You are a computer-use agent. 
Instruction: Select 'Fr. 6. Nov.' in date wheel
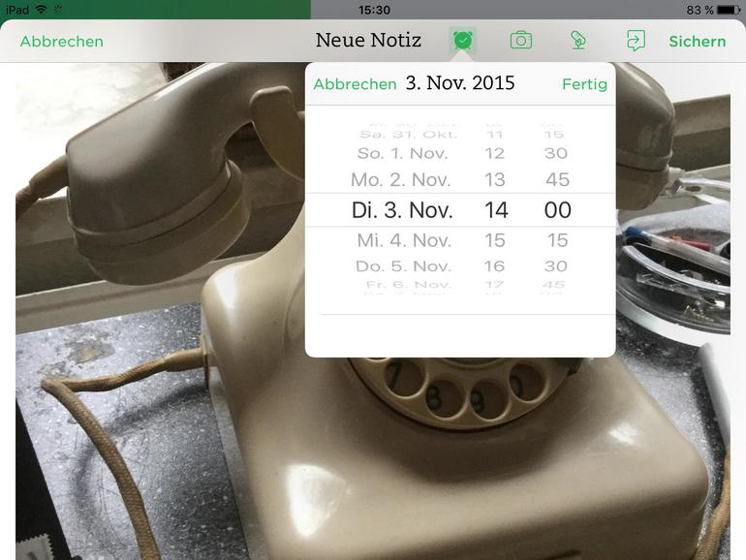coord(408,285)
